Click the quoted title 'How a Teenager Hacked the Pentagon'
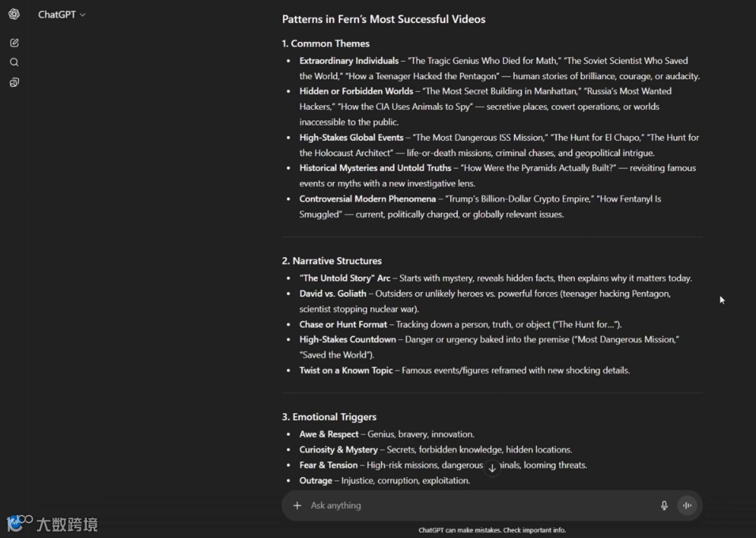 422,76
